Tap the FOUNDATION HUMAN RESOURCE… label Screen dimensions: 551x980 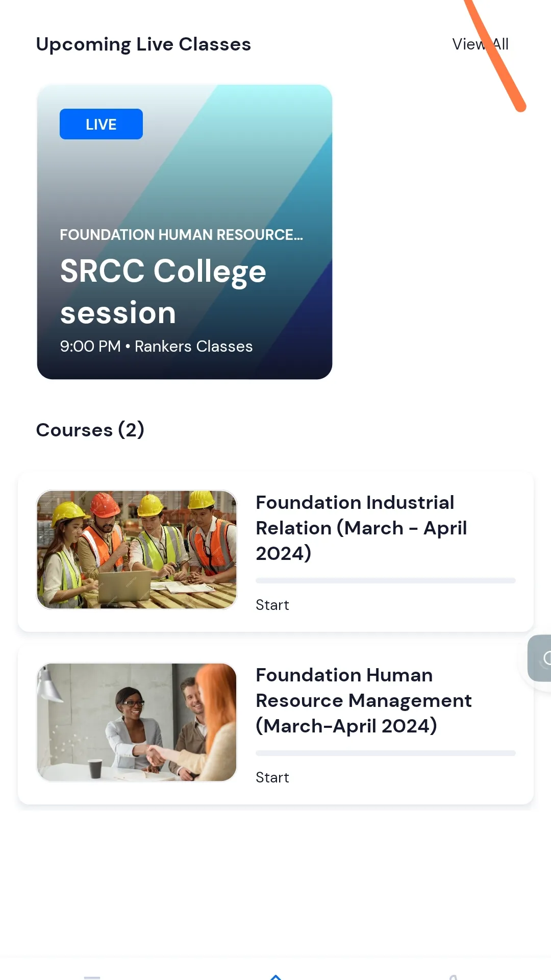pyautogui.click(x=181, y=235)
